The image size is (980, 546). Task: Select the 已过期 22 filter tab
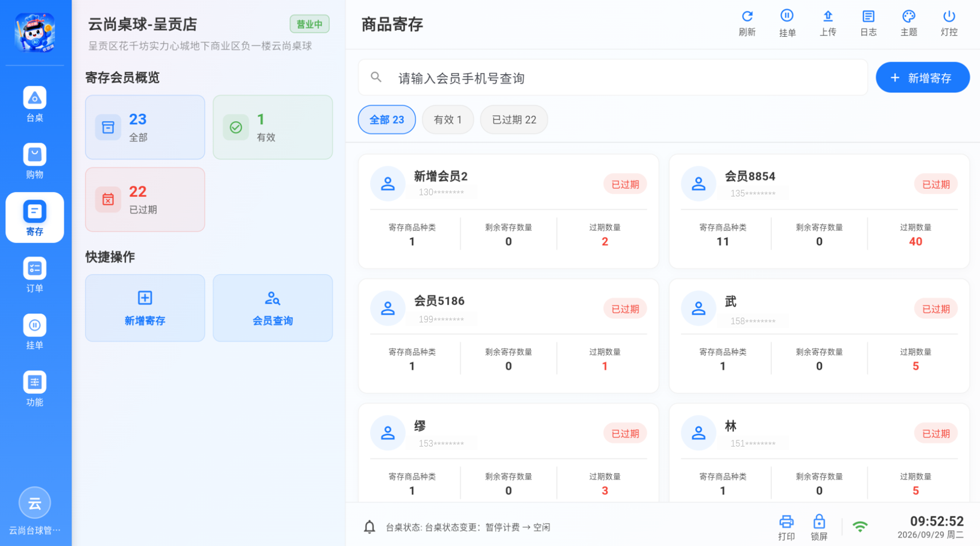[514, 119]
